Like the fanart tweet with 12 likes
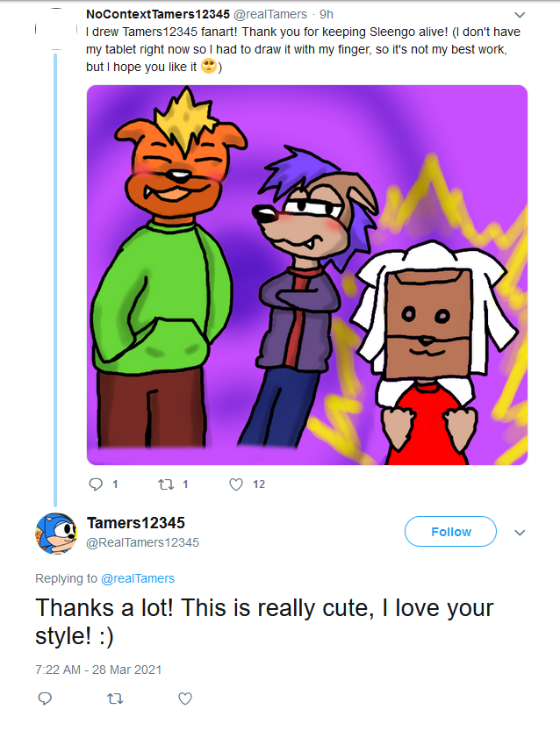Viewport: 560px width, 731px height. pos(235,484)
